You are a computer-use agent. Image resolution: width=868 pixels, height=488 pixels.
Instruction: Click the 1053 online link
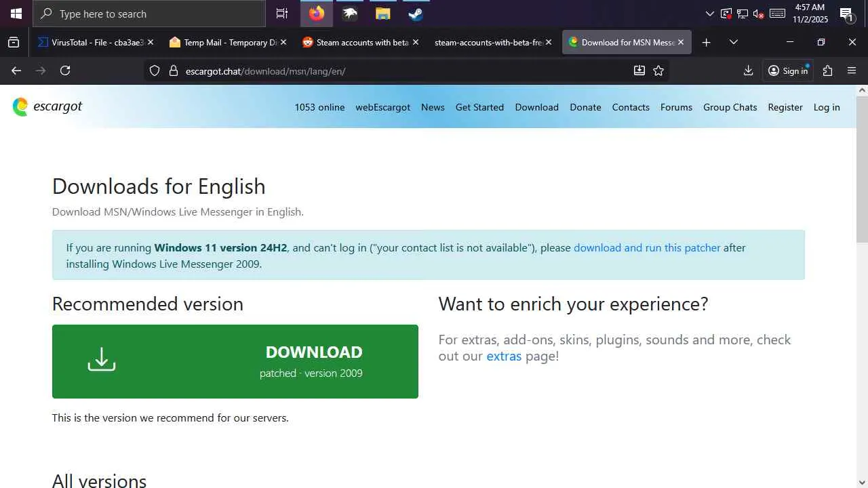[319, 107]
